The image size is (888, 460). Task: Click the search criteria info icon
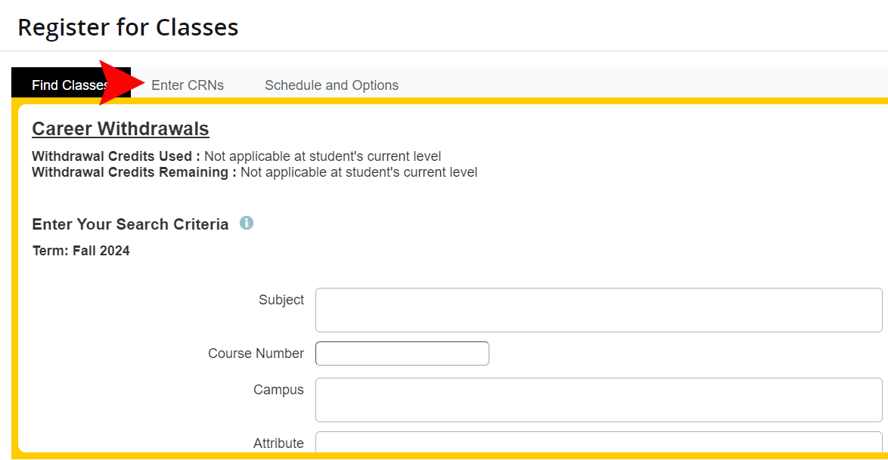point(246,223)
